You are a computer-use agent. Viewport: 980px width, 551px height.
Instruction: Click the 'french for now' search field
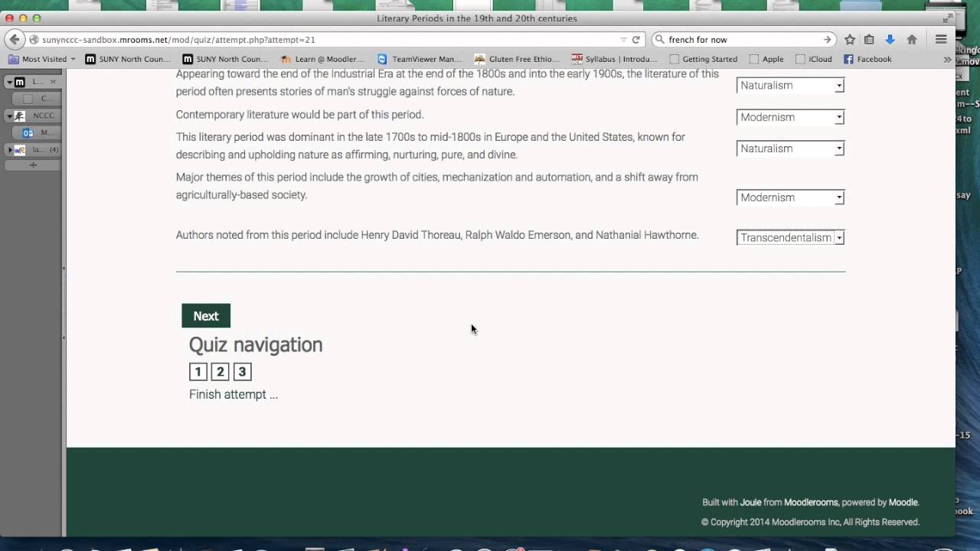[x=743, y=40]
